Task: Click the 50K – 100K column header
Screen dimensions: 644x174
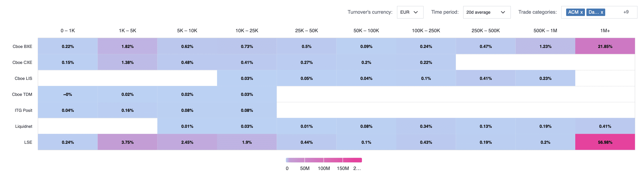Action: tap(366, 31)
